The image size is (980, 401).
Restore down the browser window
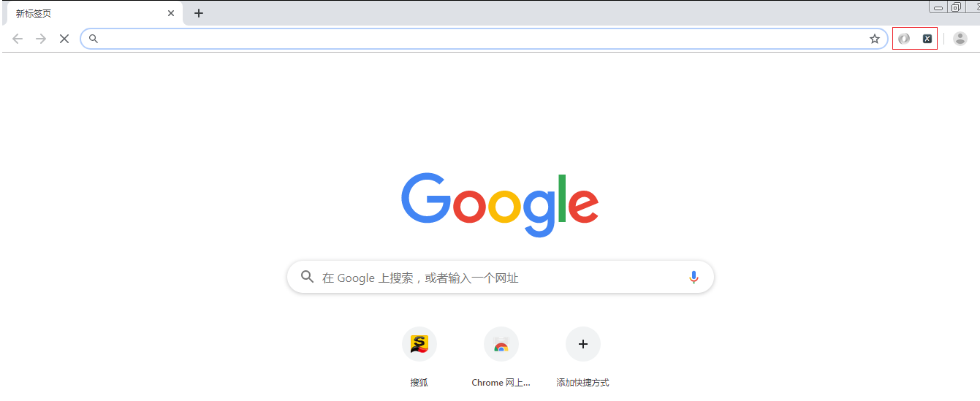coord(957,7)
